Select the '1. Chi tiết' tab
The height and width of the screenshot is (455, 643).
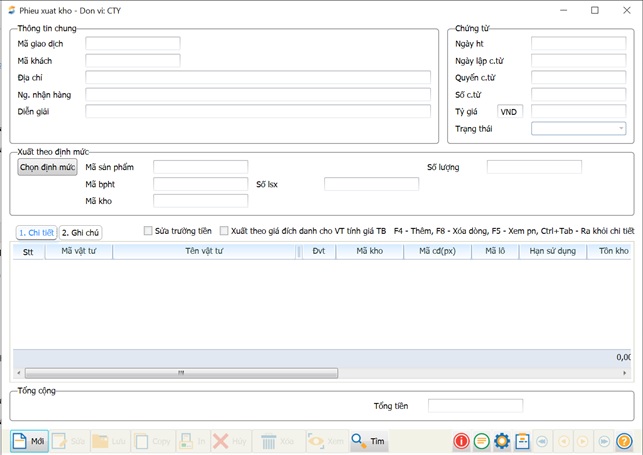tap(36, 232)
